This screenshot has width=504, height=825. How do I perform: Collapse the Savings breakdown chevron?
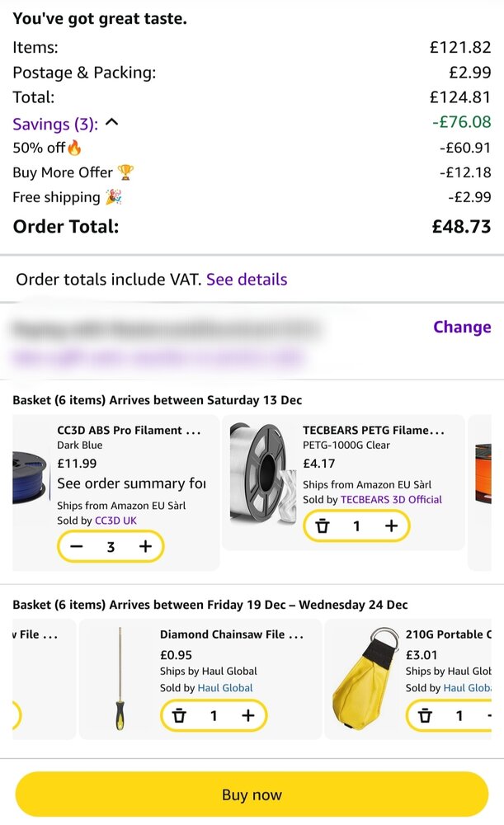113,123
